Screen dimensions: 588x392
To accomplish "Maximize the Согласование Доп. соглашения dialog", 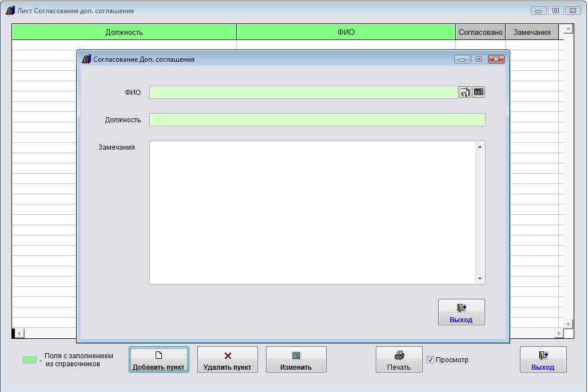I will 479,59.
